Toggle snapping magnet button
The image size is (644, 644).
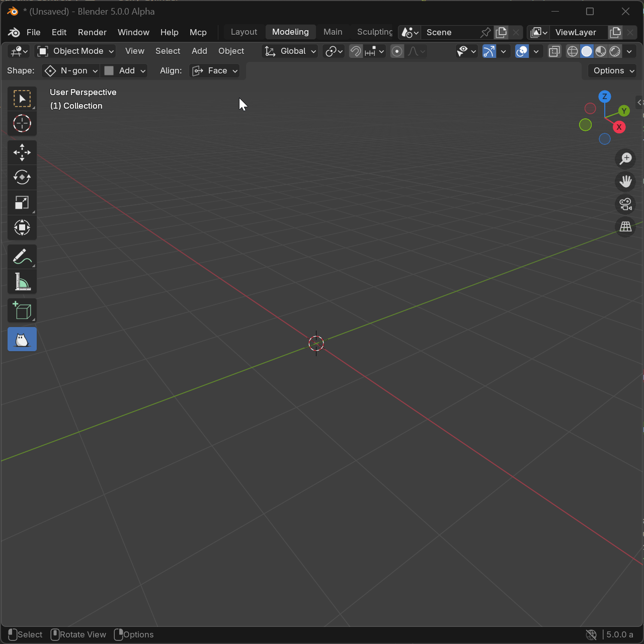click(x=356, y=51)
